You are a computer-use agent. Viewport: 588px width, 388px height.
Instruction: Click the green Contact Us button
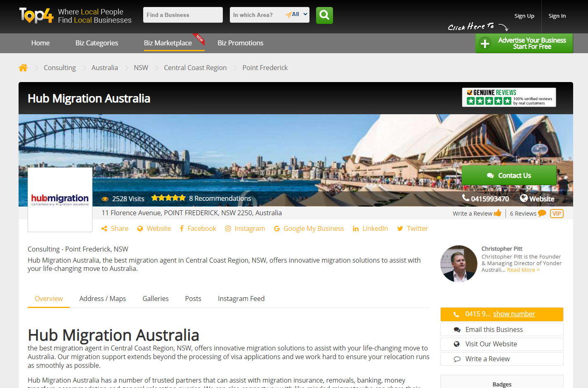(509, 176)
